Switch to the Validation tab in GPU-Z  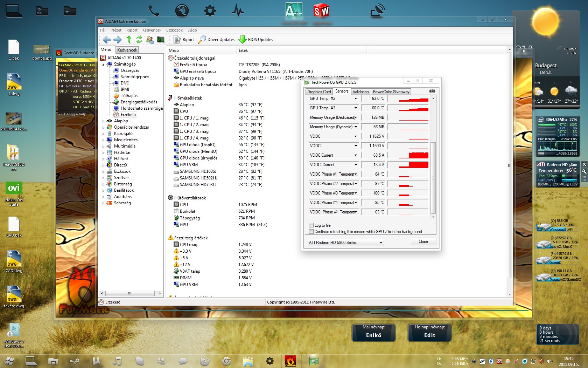tap(360, 92)
